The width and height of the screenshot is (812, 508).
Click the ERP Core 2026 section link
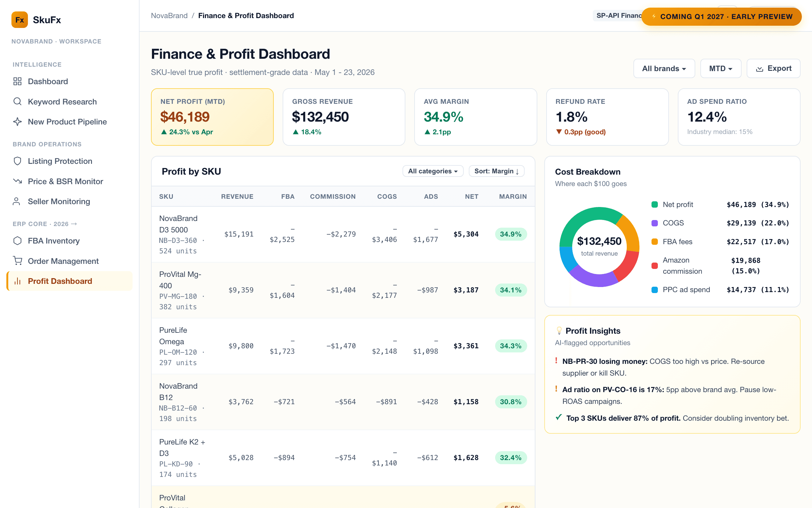pyautogui.click(x=45, y=224)
